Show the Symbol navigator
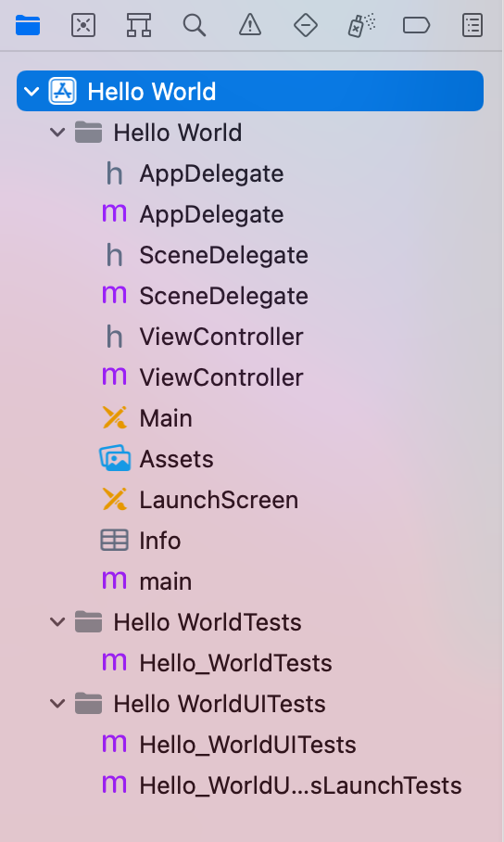The width and height of the screenshot is (504, 842). click(x=139, y=25)
